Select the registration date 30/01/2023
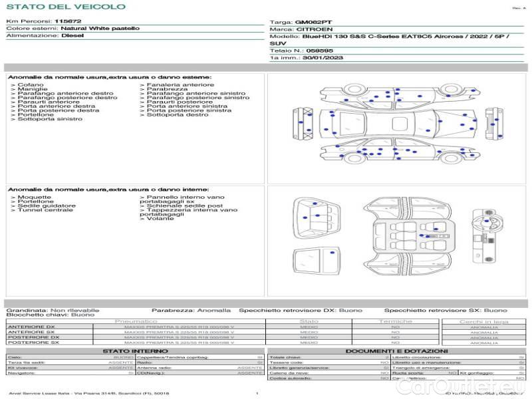Image resolution: width=532 pixels, height=399 pixels. (x=323, y=58)
